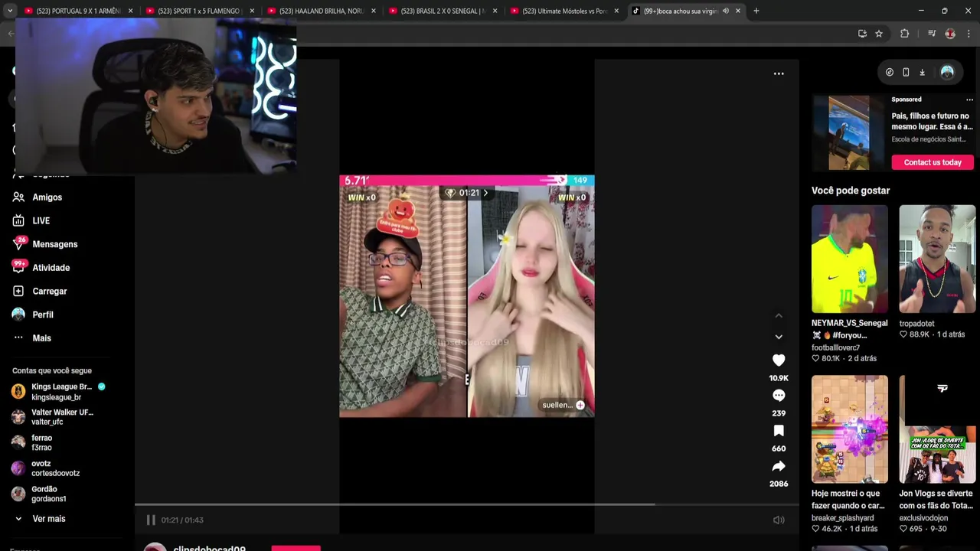Image resolution: width=980 pixels, height=551 pixels.
Task: Open the Amigos section
Action: tap(47, 197)
